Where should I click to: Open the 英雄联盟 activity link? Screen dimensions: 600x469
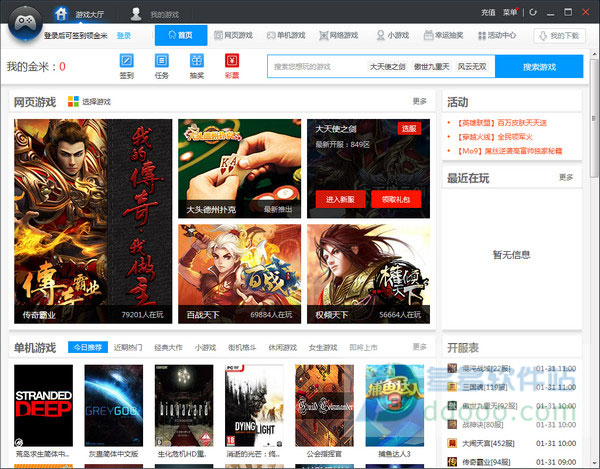[x=502, y=123]
